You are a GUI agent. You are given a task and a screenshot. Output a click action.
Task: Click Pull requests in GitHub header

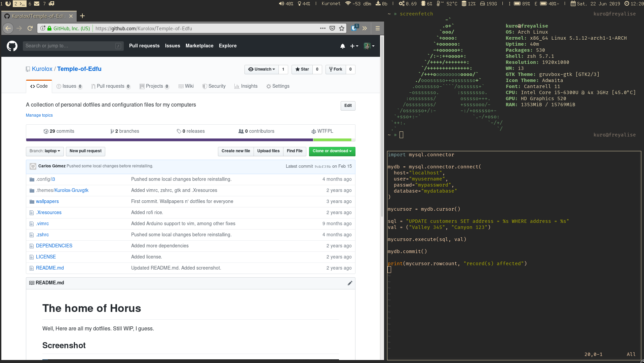[144, 46]
